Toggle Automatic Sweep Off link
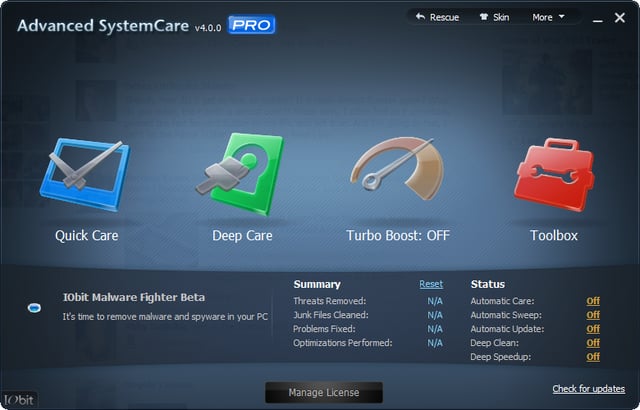Image resolution: width=640 pixels, height=410 pixels. [x=593, y=315]
